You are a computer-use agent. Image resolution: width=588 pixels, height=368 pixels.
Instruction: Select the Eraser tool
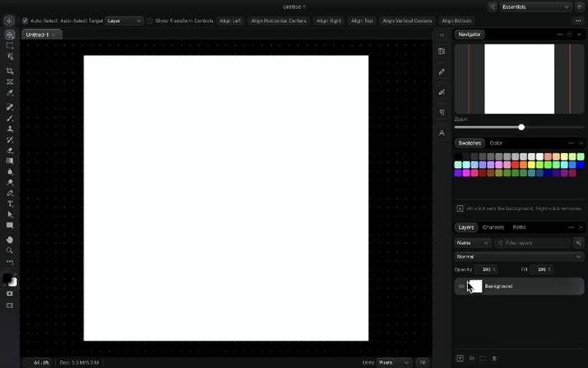coord(10,150)
